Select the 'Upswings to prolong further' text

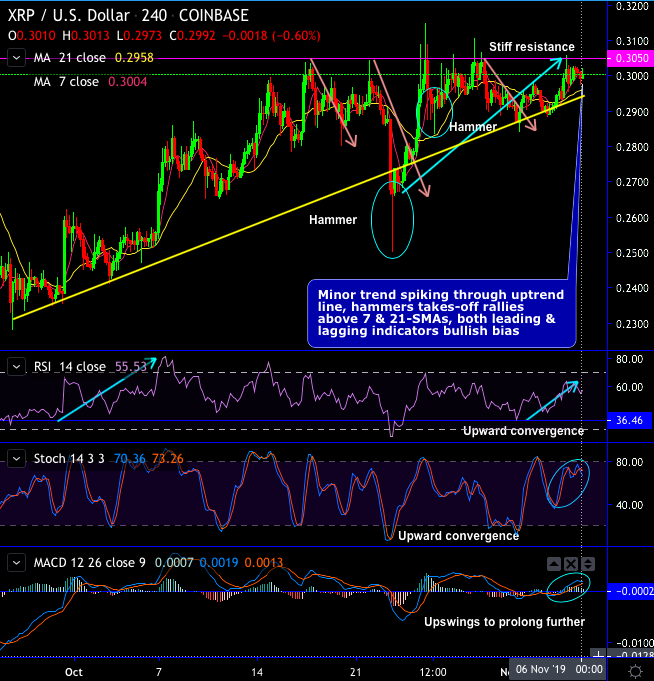coord(504,622)
